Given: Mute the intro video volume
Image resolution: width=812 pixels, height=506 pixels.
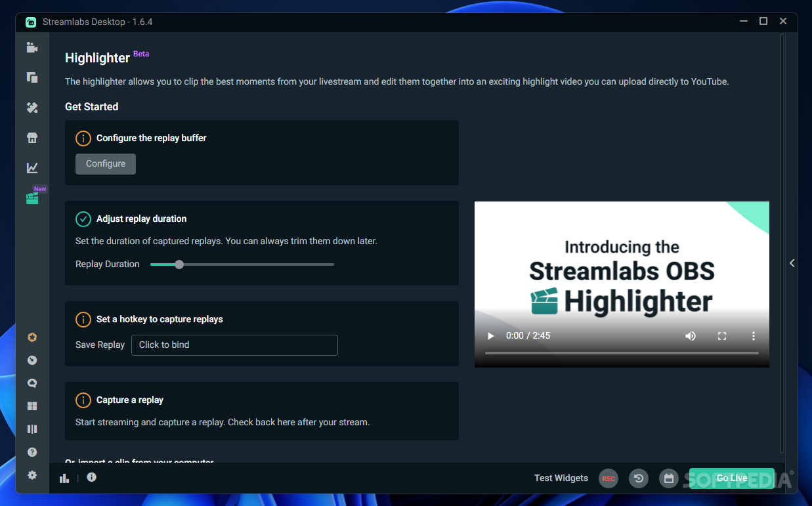Looking at the screenshot, I should click(x=691, y=336).
